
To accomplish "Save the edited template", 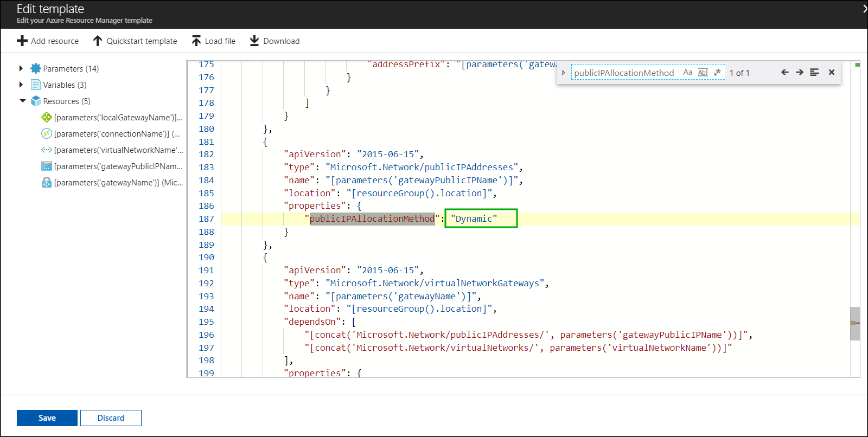I will pyautogui.click(x=47, y=418).
